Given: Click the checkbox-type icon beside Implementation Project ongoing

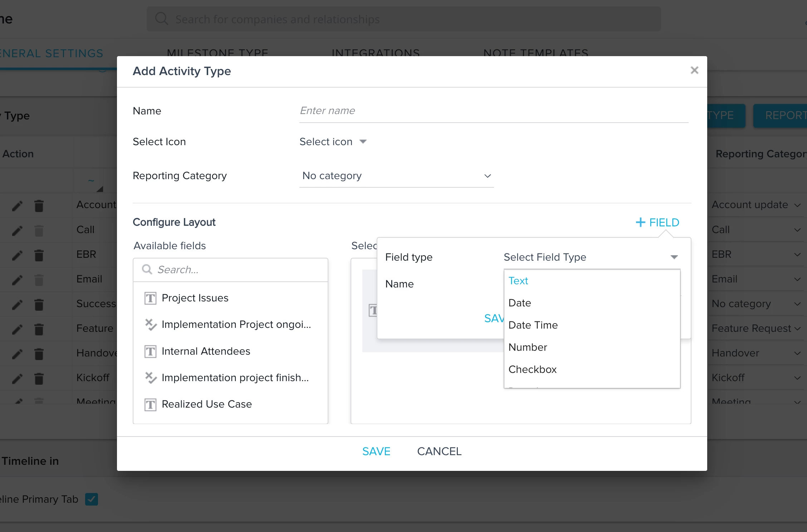Looking at the screenshot, I should [150, 325].
